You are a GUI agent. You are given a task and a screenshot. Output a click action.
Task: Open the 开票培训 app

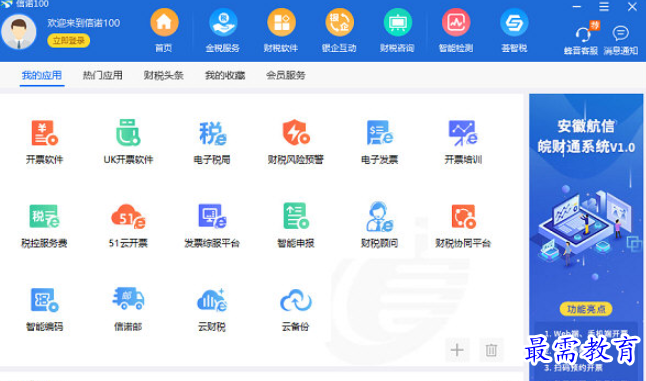pos(463,142)
